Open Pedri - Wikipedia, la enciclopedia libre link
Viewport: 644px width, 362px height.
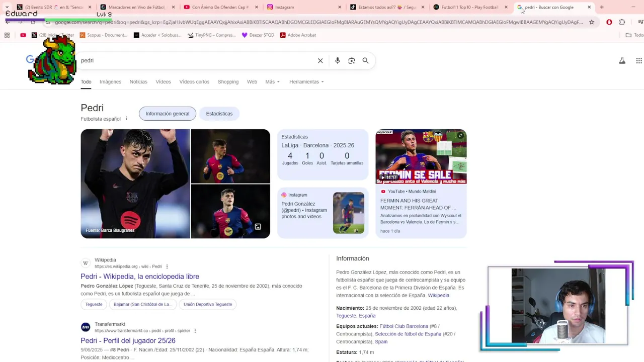point(140,277)
